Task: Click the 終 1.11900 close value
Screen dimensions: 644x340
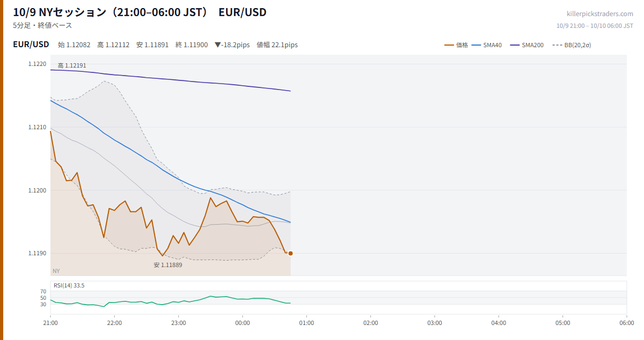Action: click(192, 45)
